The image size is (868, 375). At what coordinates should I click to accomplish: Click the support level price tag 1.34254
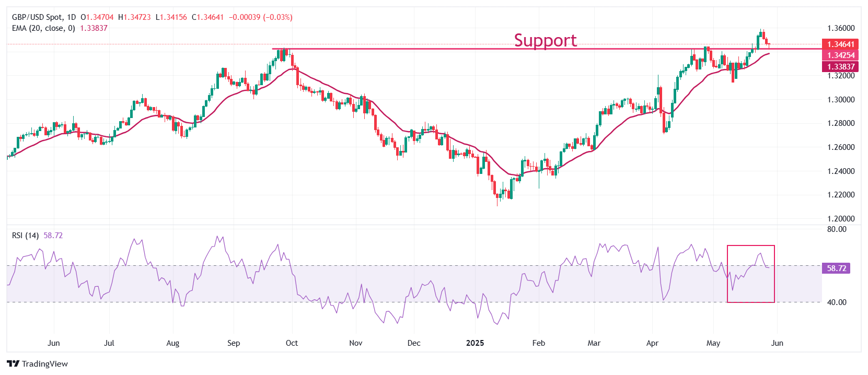(840, 55)
